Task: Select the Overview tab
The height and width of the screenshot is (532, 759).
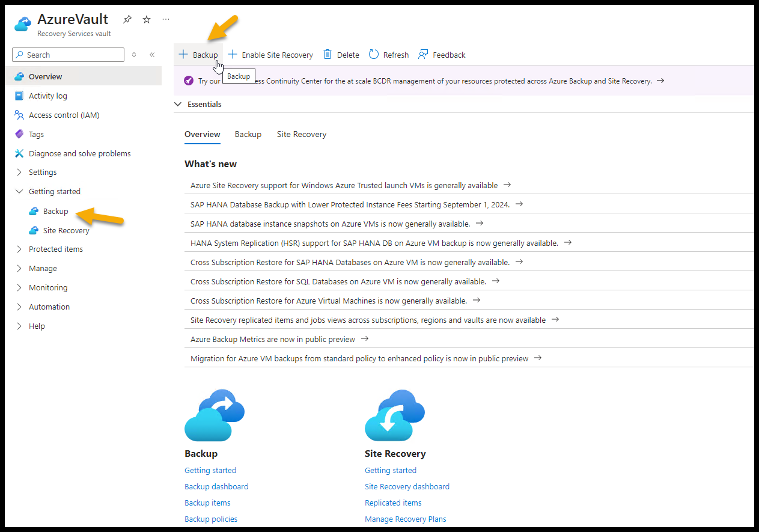Action: [x=203, y=134]
